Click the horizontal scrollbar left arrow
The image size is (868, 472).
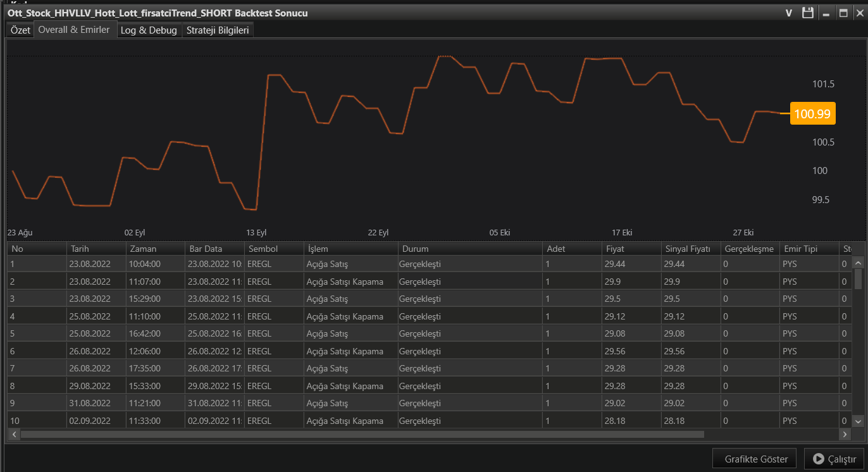tap(13, 434)
